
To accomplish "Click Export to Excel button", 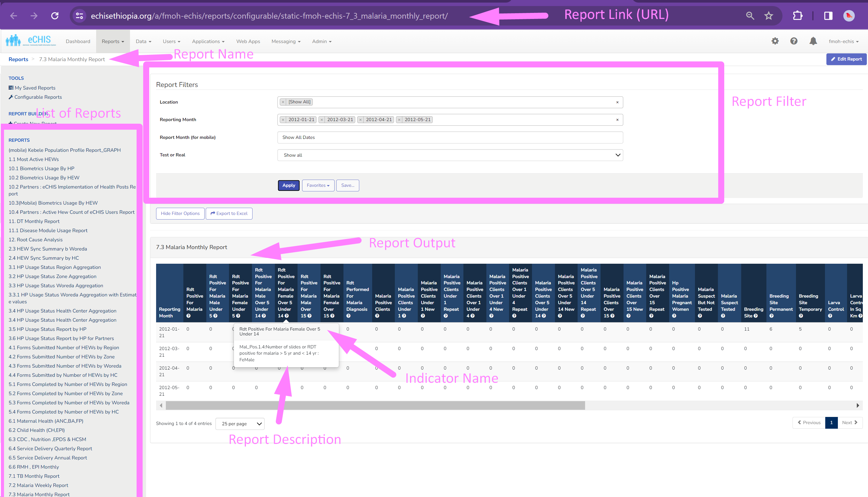I will coord(229,213).
